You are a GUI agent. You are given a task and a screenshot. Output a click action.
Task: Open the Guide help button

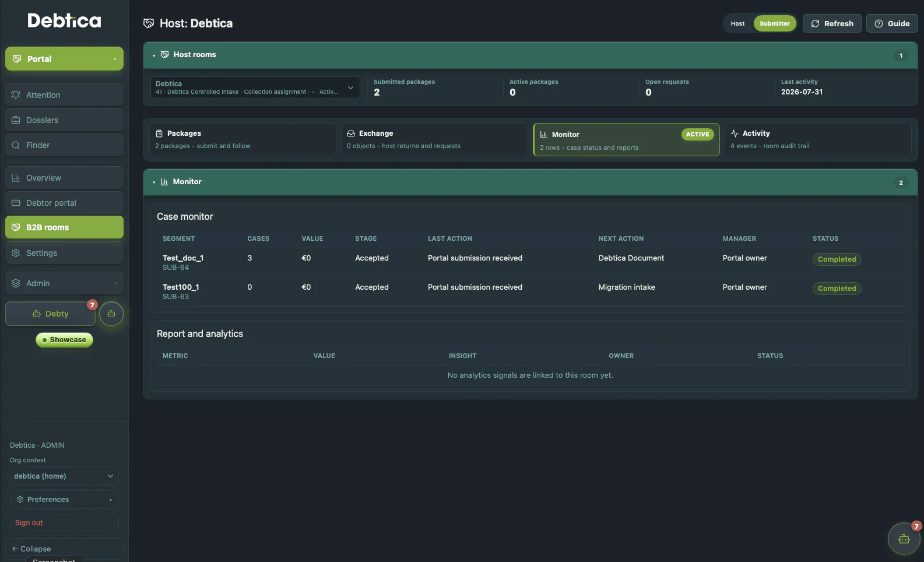point(892,24)
